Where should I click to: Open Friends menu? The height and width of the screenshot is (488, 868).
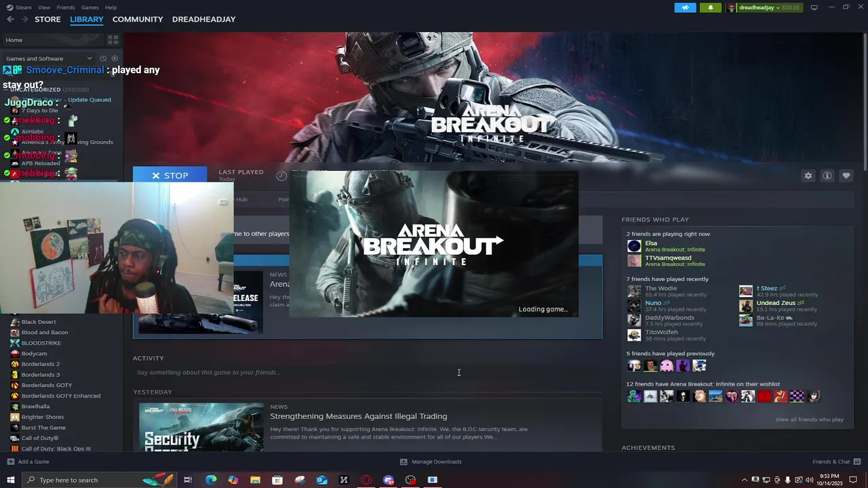point(66,7)
